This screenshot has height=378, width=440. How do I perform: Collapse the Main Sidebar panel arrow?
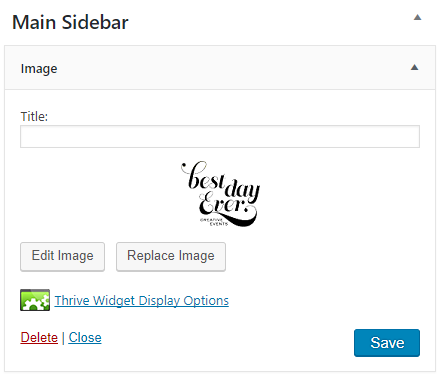point(417,17)
